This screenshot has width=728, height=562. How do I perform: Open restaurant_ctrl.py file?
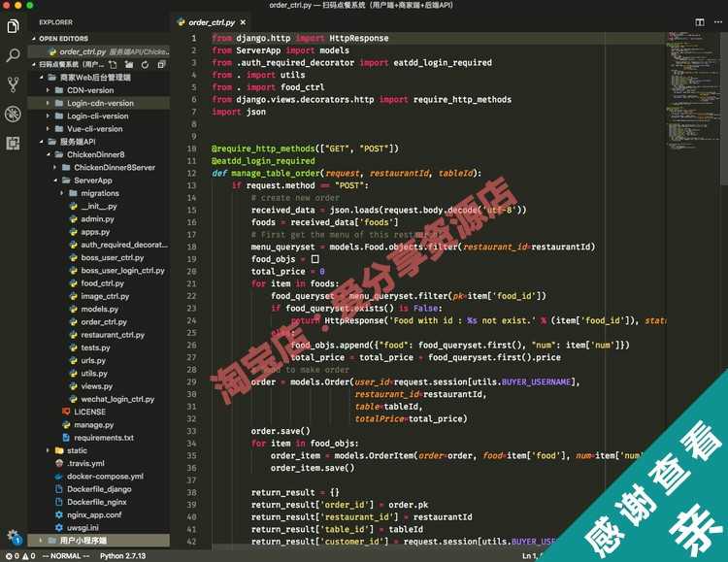coord(99,335)
